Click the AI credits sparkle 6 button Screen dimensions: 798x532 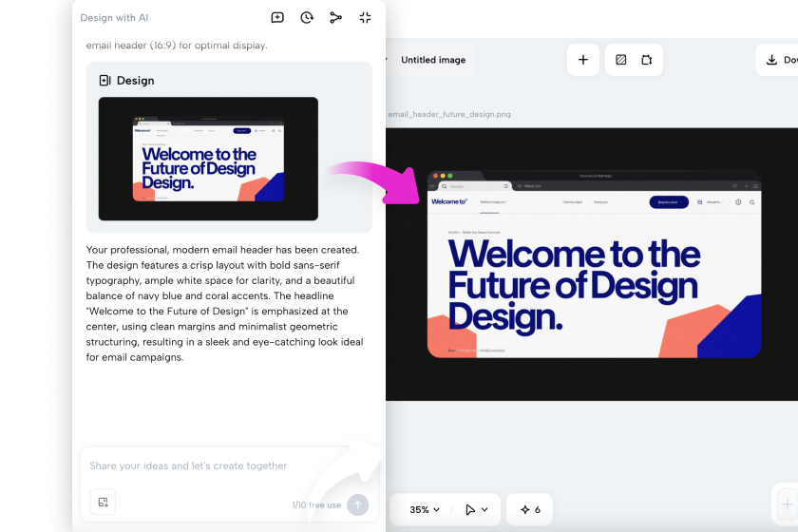click(x=530, y=509)
